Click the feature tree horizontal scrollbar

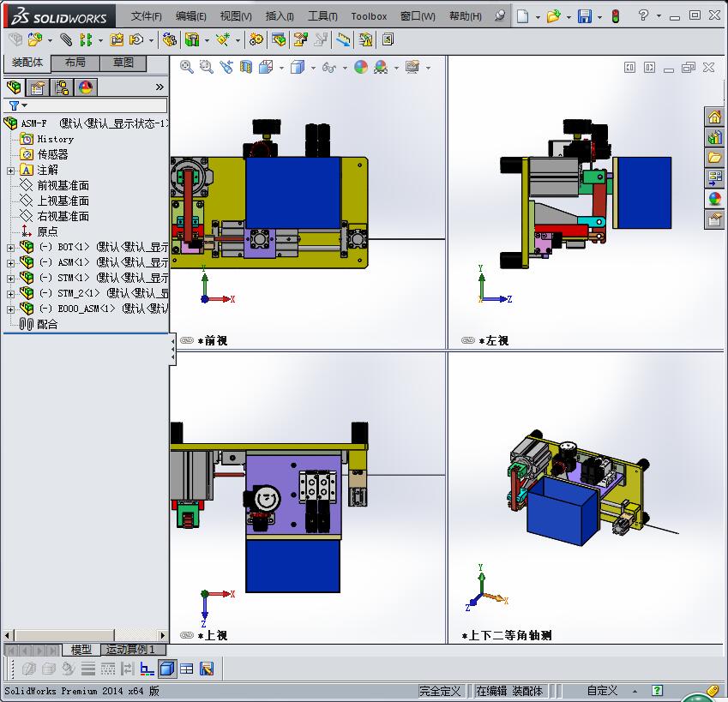pos(86,635)
